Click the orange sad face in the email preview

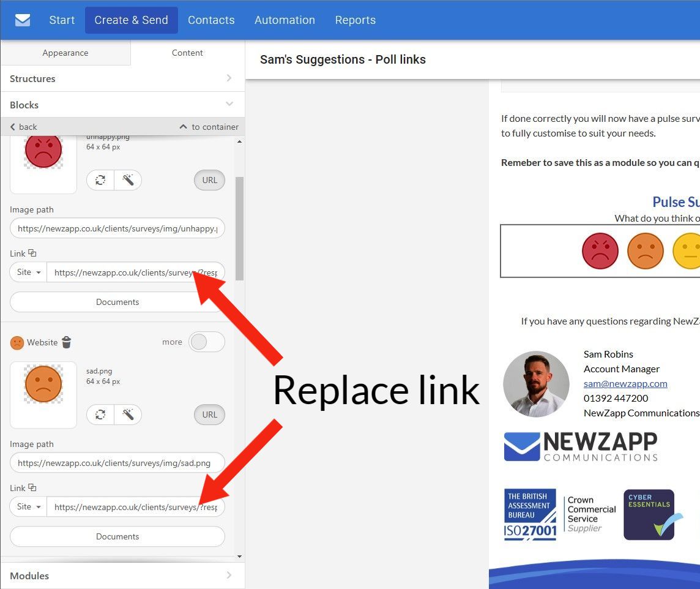point(645,251)
